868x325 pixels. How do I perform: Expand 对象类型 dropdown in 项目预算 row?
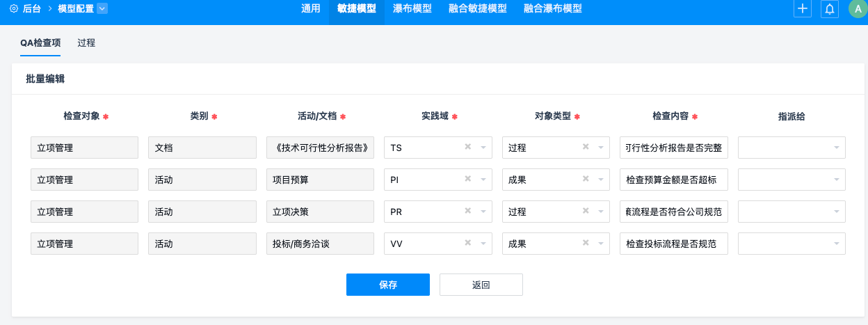point(600,180)
